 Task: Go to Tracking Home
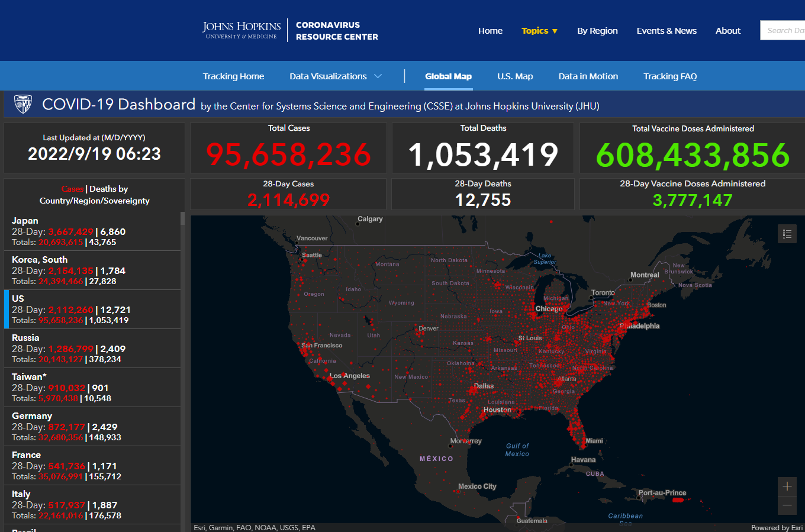[x=233, y=76]
